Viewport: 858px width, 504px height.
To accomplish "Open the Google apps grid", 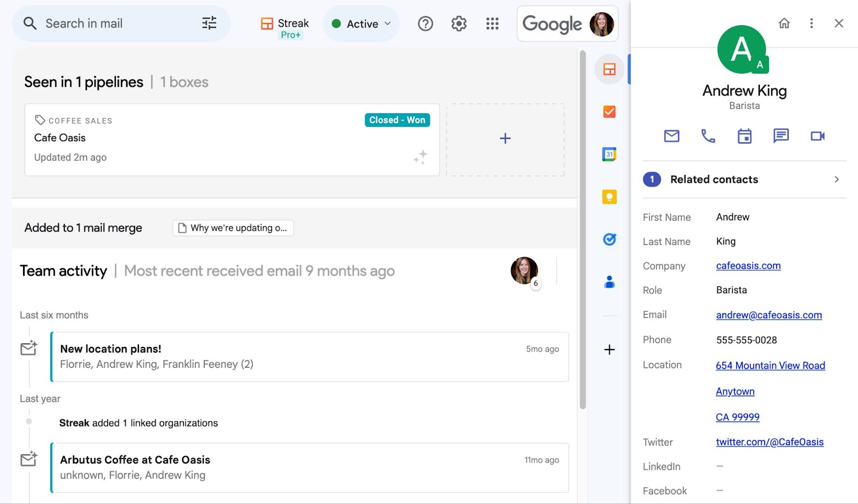I will (492, 24).
